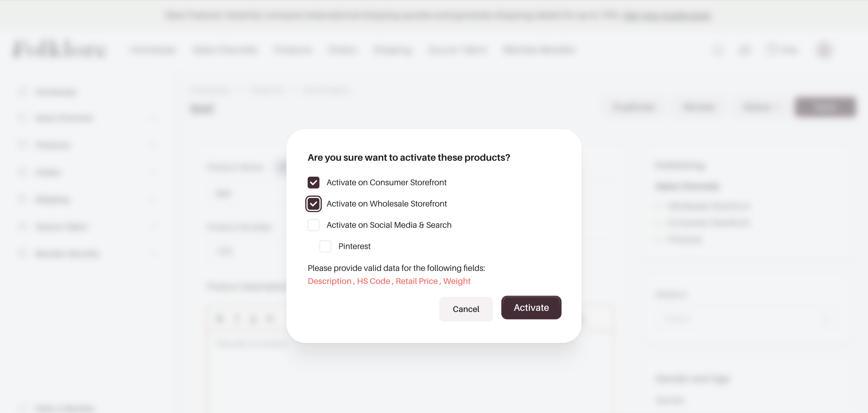Open Products in the top navigation bar
Screen dimensions: 868x413
tap(293, 50)
